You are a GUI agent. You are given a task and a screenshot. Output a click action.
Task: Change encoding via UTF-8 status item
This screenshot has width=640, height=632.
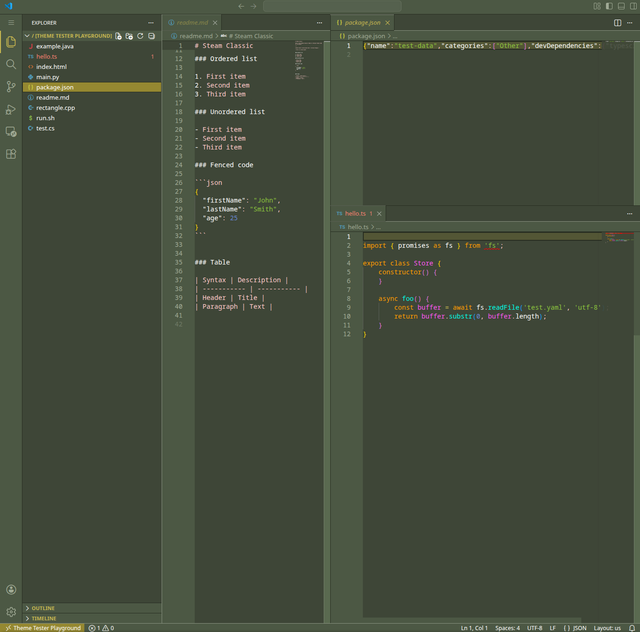click(534, 628)
